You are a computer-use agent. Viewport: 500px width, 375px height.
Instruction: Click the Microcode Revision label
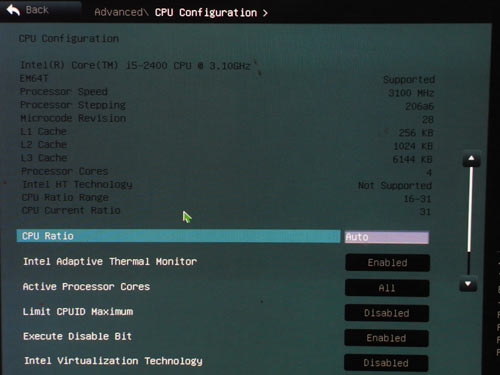[x=73, y=118]
